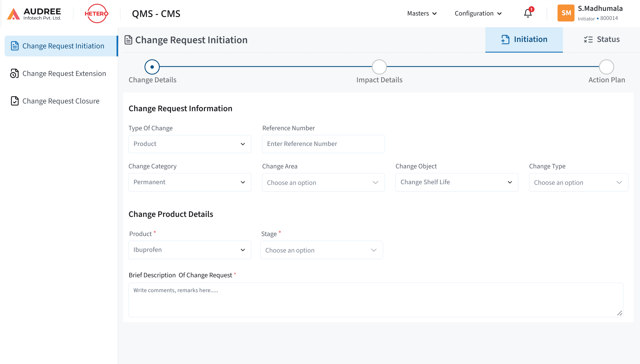Viewport: 640px width, 364px height.
Task: Select the Change Details step circle
Action: tap(152, 67)
